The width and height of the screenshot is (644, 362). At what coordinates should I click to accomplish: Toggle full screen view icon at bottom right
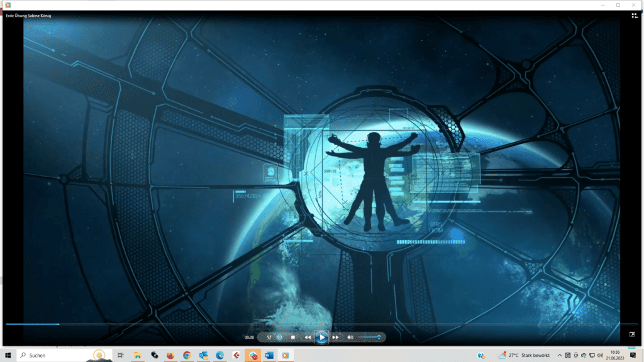632,334
